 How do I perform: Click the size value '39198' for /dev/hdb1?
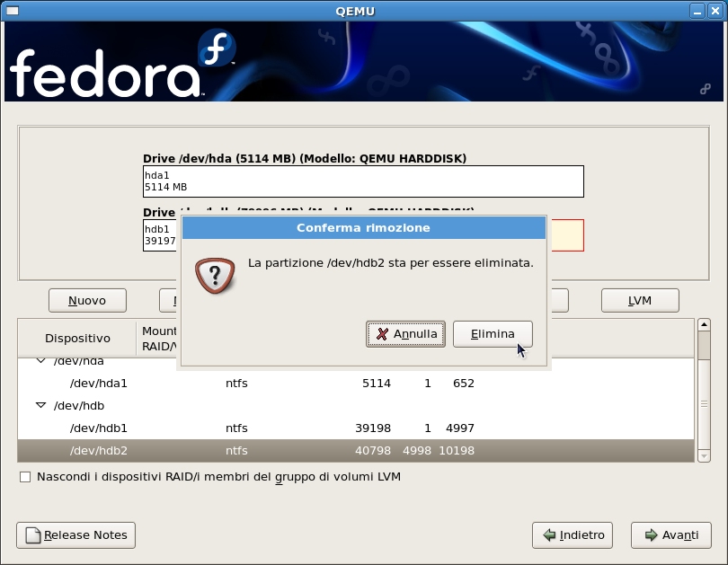click(373, 428)
